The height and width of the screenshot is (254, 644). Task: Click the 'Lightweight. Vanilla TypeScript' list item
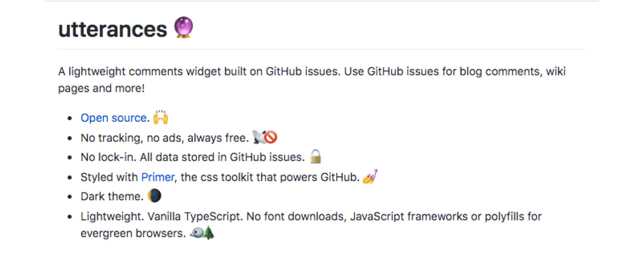tap(311, 225)
